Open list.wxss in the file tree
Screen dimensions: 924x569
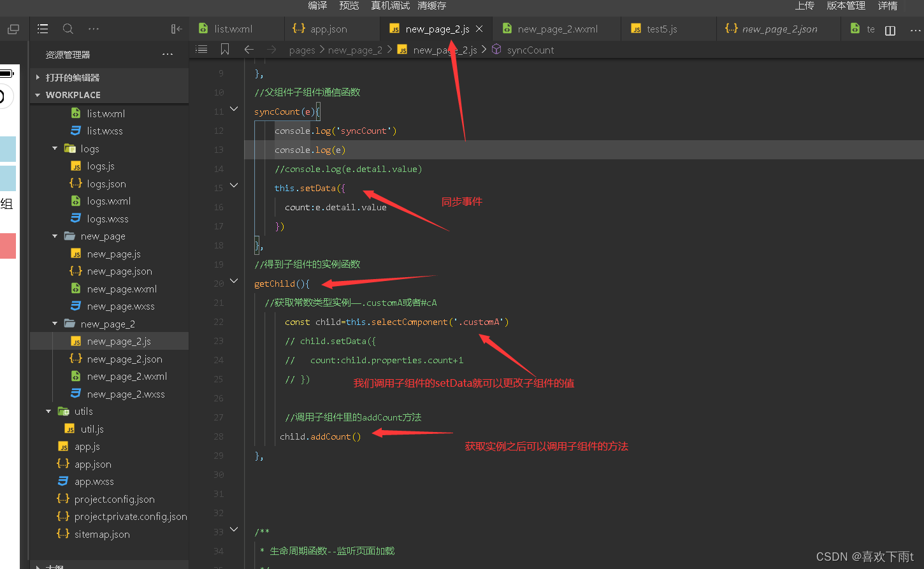(105, 131)
